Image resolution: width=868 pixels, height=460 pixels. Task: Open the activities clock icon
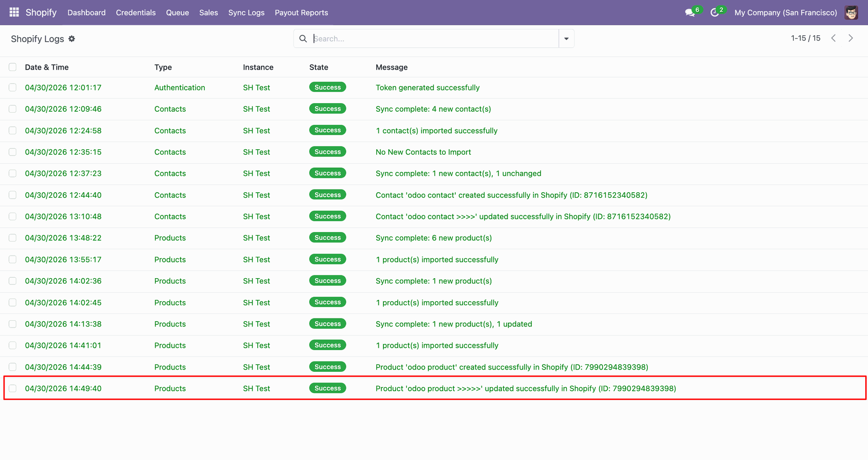click(715, 13)
